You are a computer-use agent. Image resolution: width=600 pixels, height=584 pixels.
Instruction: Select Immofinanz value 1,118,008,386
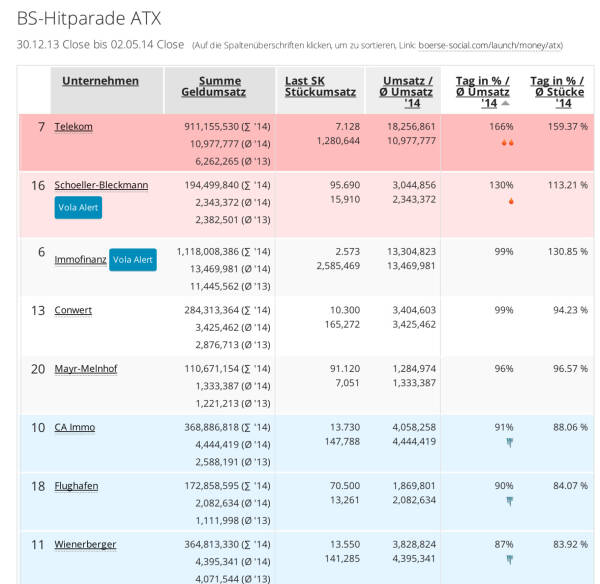click(x=208, y=252)
